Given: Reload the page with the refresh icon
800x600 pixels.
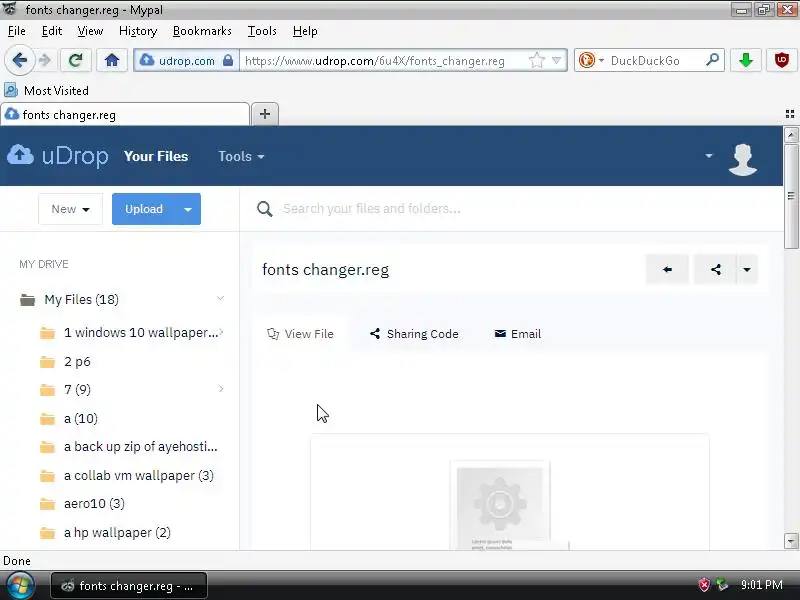Looking at the screenshot, I should click(x=76, y=61).
